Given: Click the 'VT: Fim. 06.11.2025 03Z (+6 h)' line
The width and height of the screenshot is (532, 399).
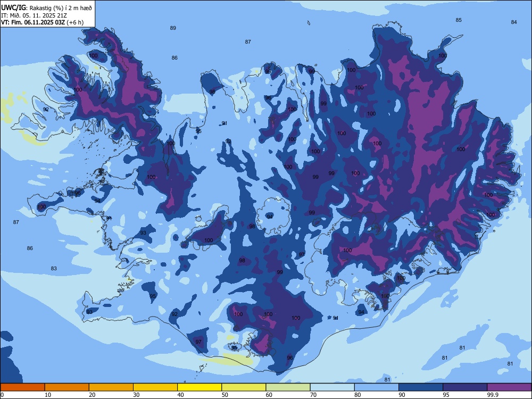Looking at the screenshot, I should coord(42,22).
